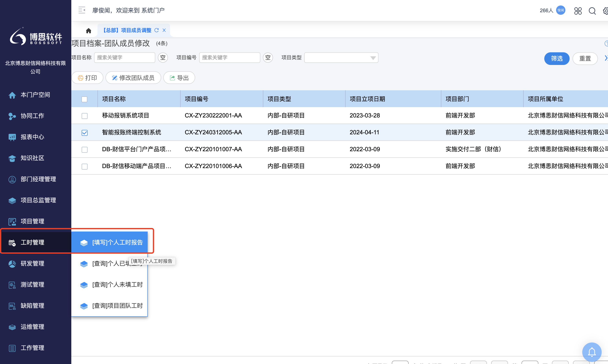Open the home tab icon

tap(89, 30)
